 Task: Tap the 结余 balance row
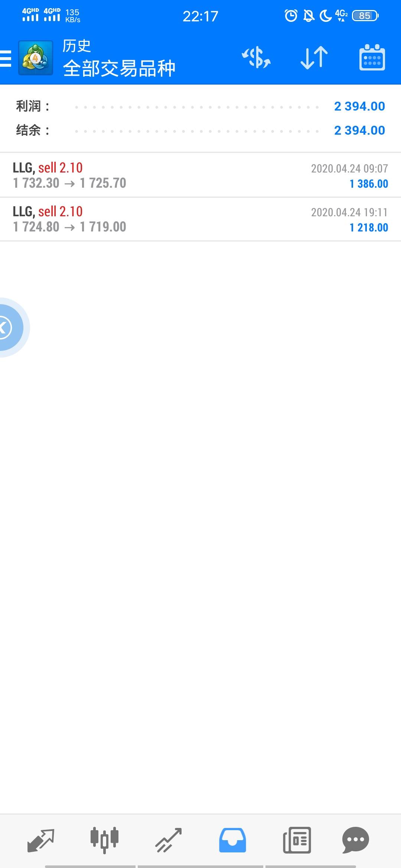pyautogui.click(x=200, y=130)
